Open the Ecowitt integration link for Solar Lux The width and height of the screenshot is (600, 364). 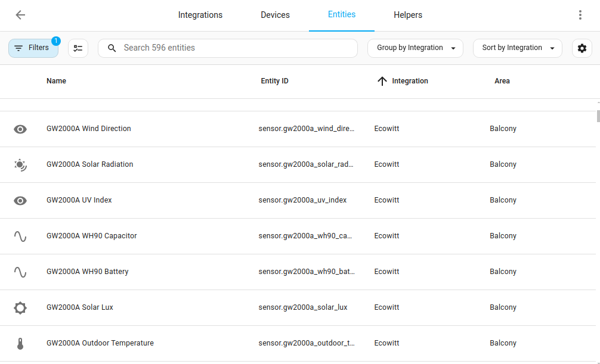tap(386, 307)
